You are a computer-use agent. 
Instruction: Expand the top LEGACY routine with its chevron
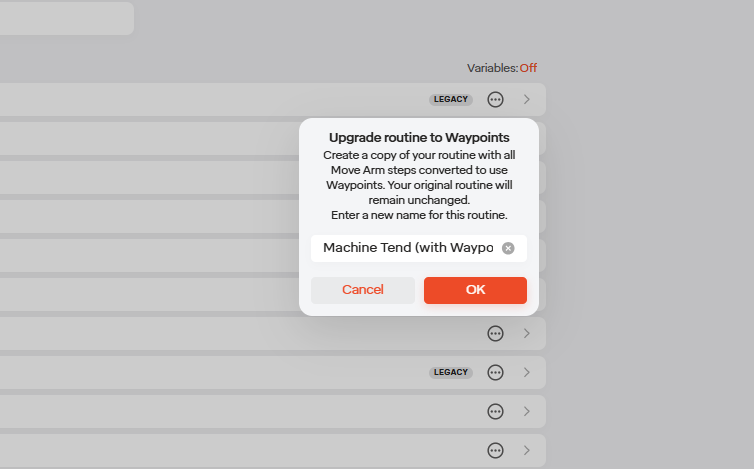click(527, 100)
